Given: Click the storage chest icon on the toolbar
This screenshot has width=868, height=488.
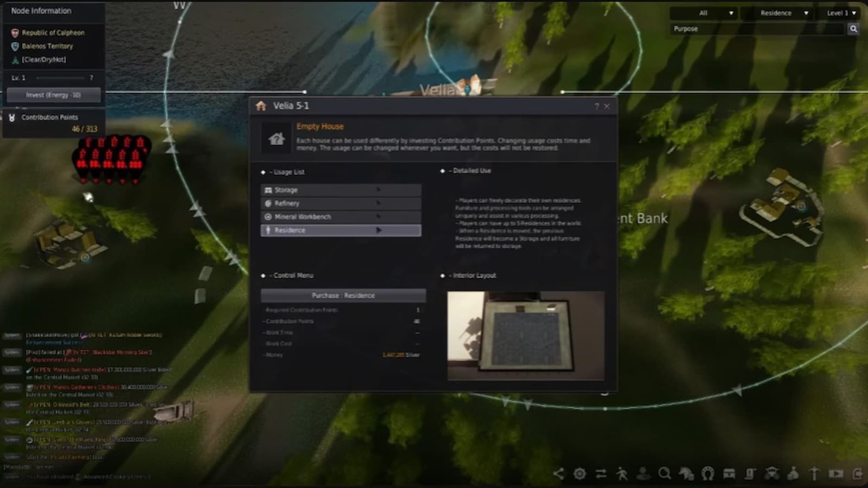Looking at the screenshot, I should coord(729,473).
